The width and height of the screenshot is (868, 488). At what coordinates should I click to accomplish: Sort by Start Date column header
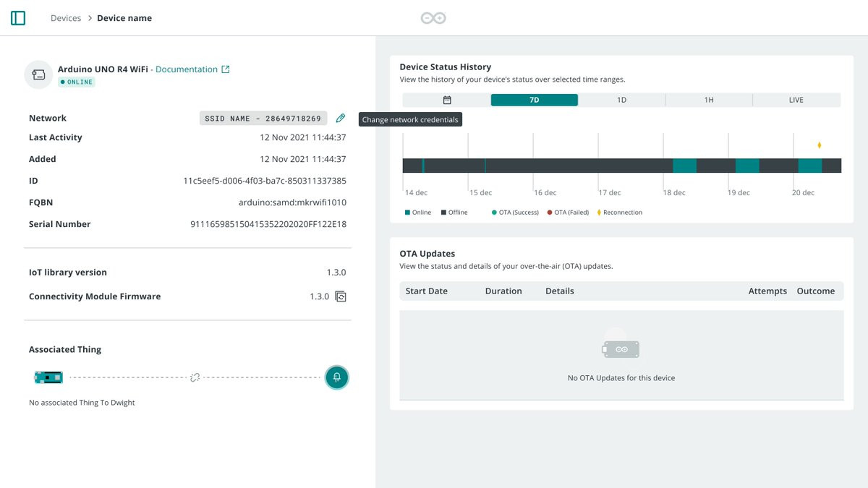[x=427, y=291]
